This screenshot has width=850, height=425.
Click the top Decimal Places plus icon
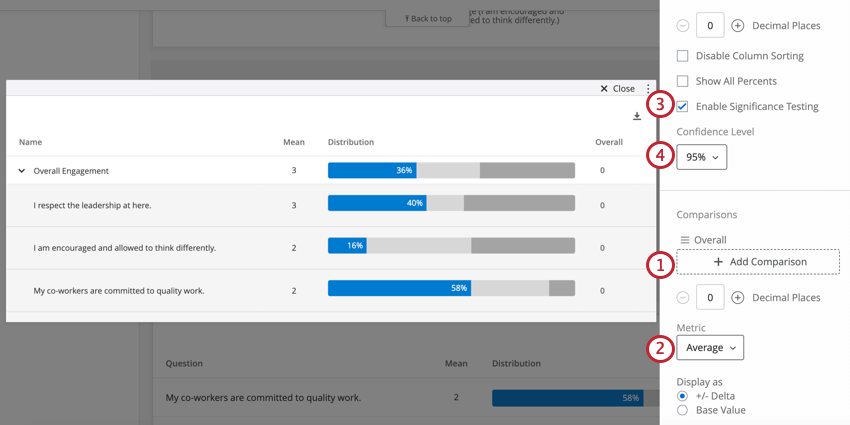click(x=737, y=26)
